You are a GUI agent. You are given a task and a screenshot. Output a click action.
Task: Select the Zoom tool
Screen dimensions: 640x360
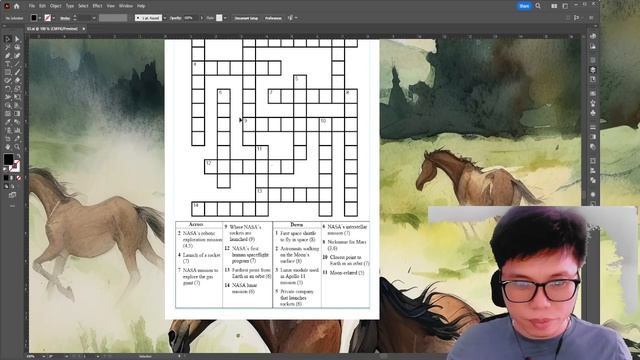point(17,147)
